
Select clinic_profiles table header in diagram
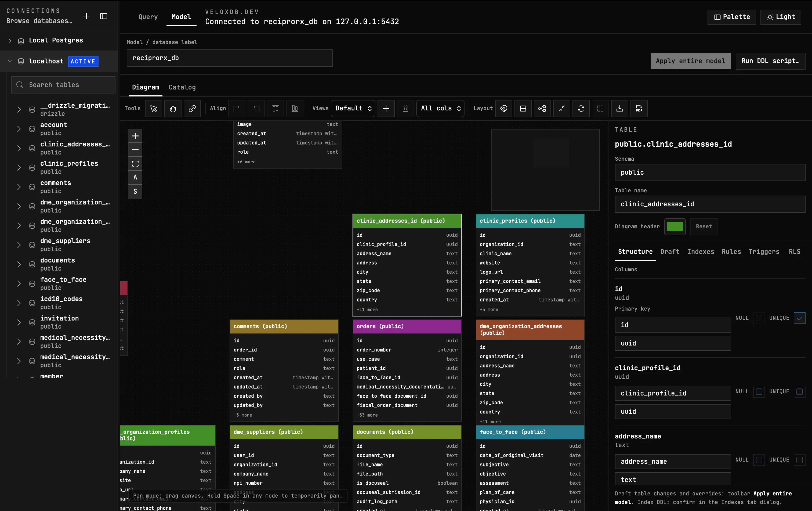pyautogui.click(x=530, y=221)
